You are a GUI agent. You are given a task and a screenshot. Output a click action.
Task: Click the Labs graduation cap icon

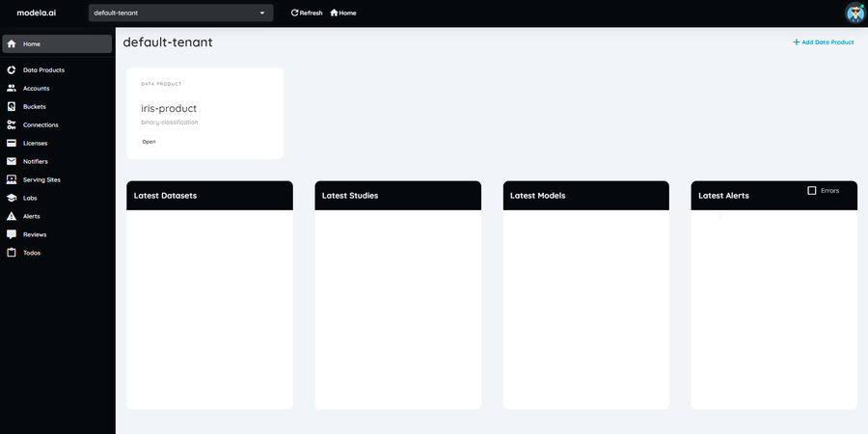tap(11, 198)
